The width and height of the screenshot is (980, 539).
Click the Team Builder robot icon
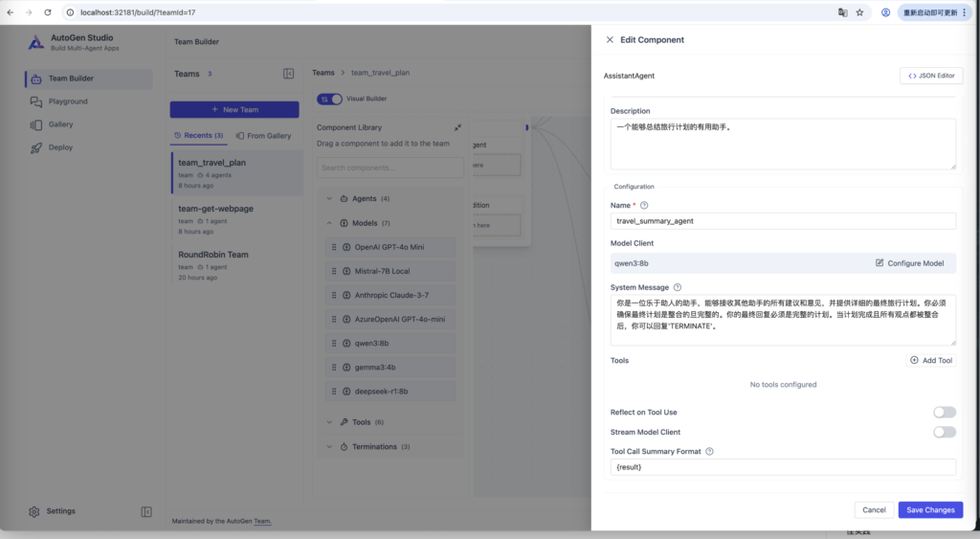pyautogui.click(x=36, y=79)
